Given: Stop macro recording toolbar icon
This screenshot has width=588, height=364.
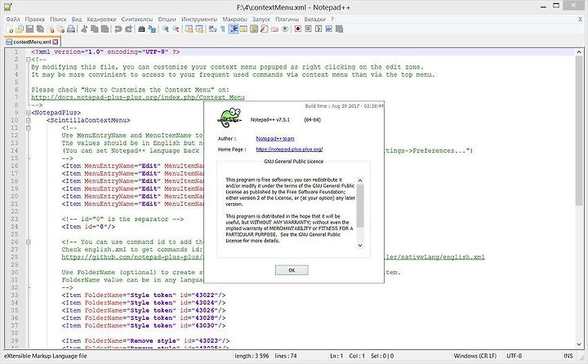Looking at the screenshot, I should click(308, 29).
